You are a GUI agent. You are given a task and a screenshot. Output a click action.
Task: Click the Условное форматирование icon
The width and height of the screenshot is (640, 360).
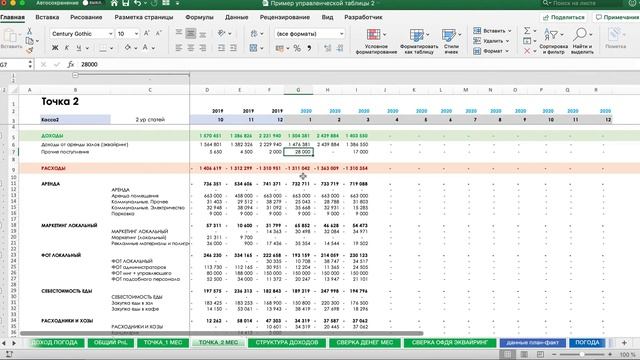click(x=374, y=34)
